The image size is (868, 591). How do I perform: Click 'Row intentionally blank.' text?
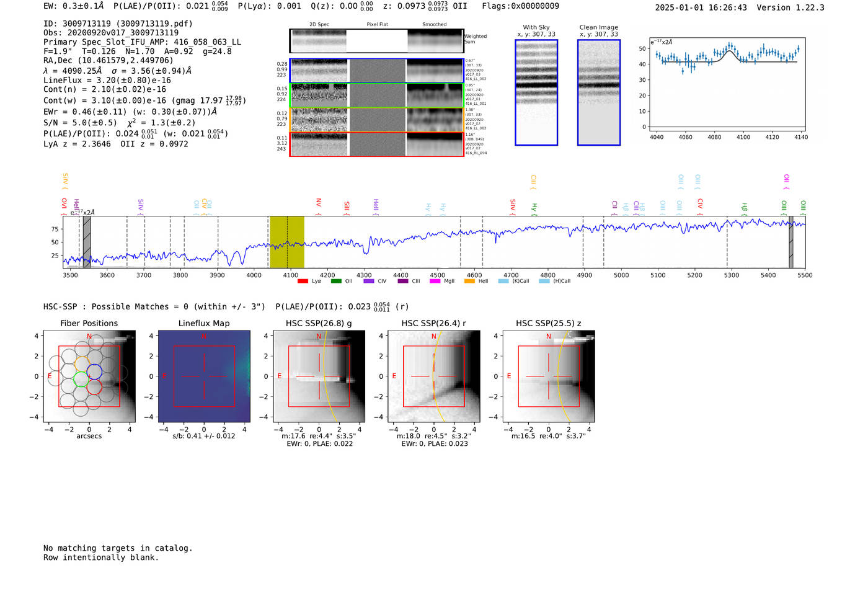click(101, 558)
